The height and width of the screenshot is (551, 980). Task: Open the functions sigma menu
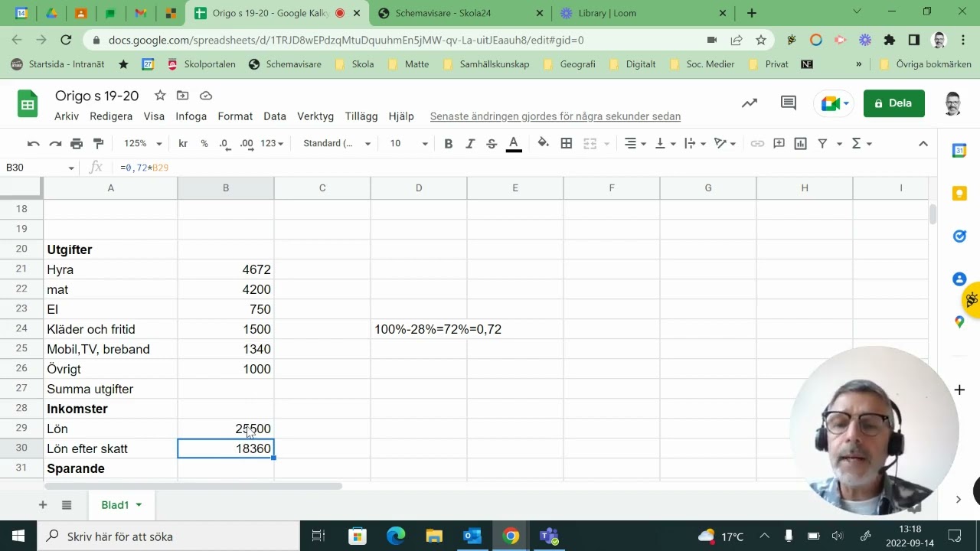861,143
